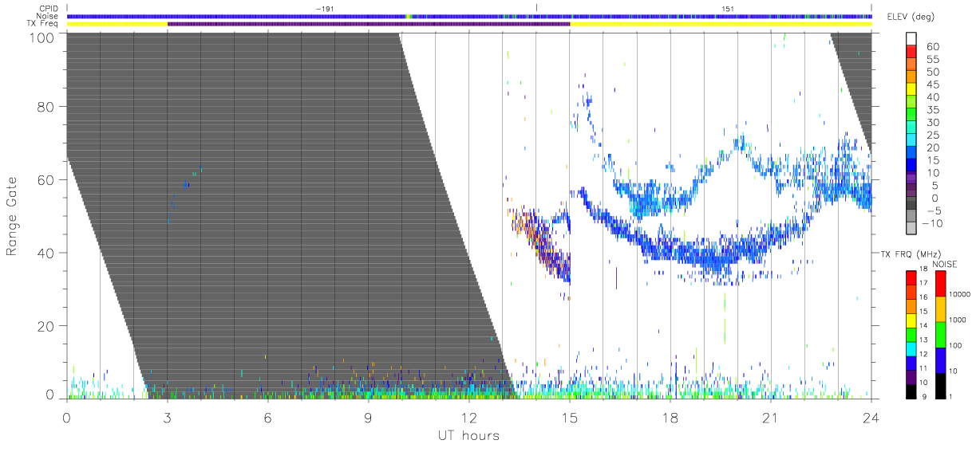Click x-axis tick label 18
Screen dimensions: 980x452
(x=670, y=419)
